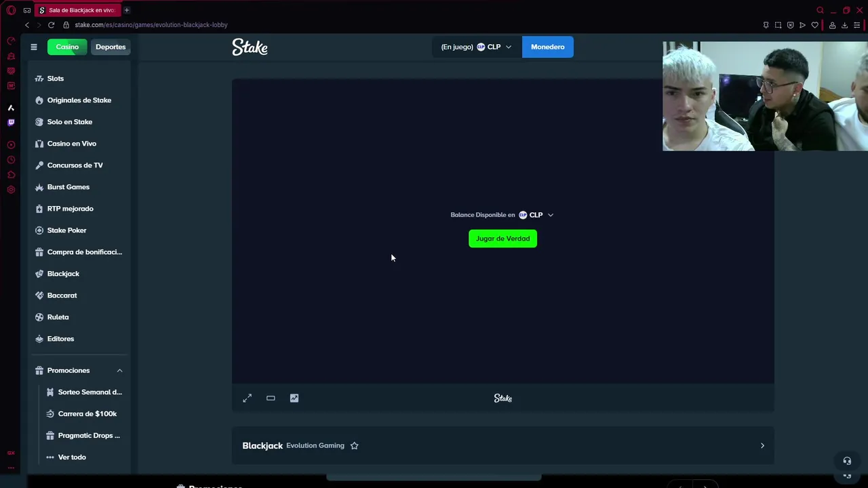868x488 pixels.
Task: Open GX Control speedometer icon in sidebar
Action: [x=11, y=41]
